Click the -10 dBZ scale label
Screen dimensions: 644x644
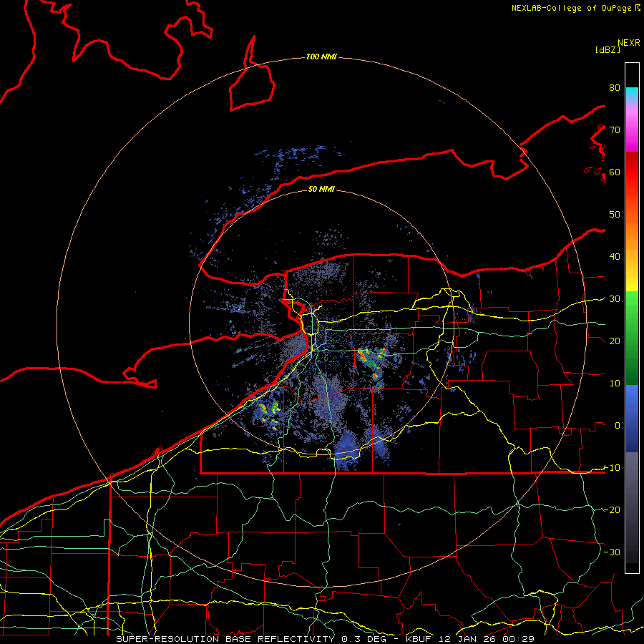pyautogui.click(x=612, y=468)
